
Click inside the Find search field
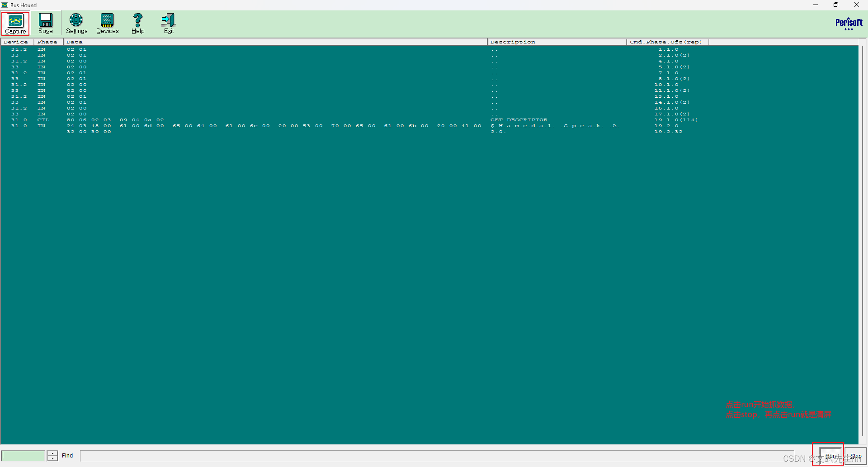(x=23, y=456)
